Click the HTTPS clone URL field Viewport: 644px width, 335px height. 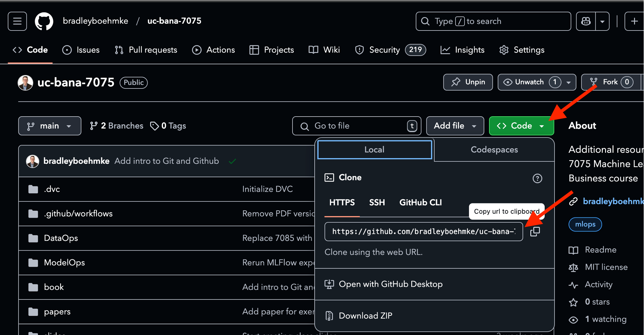pos(424,231)
